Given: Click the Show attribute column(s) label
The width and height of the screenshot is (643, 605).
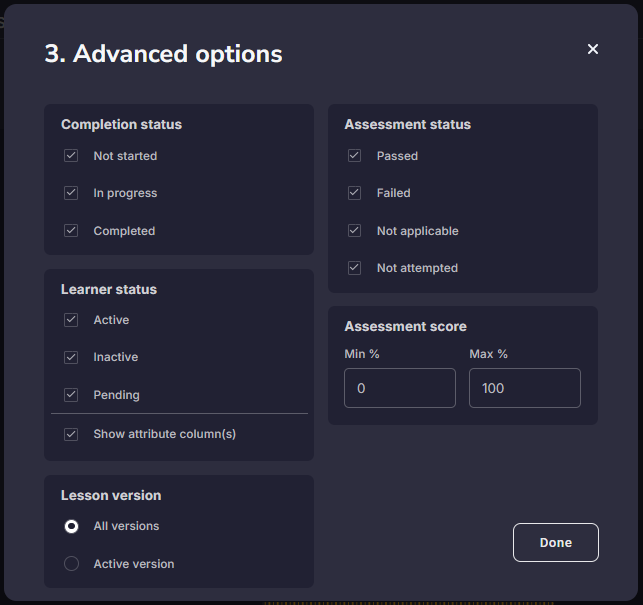Looking at the screenshot, I should click(165, 434).
